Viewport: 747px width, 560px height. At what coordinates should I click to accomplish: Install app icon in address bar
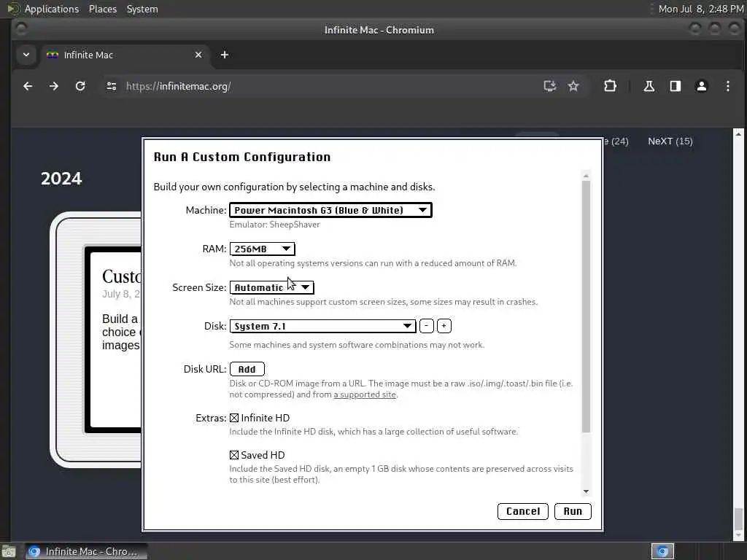(550, 86)
